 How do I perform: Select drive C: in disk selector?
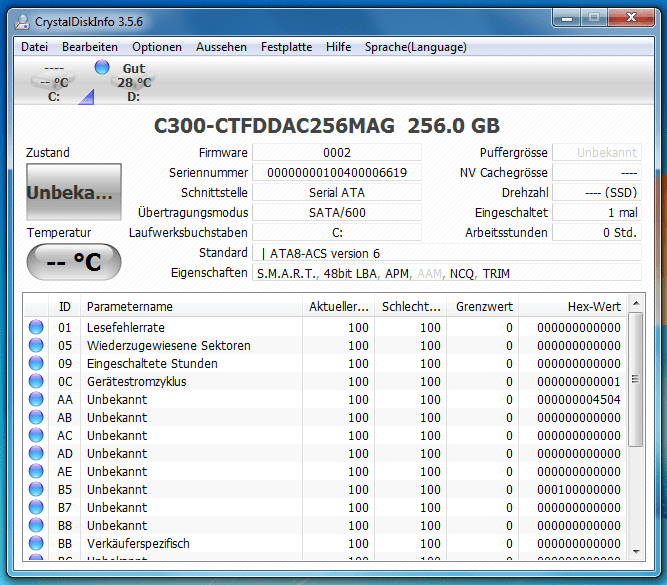click(54, 83)
